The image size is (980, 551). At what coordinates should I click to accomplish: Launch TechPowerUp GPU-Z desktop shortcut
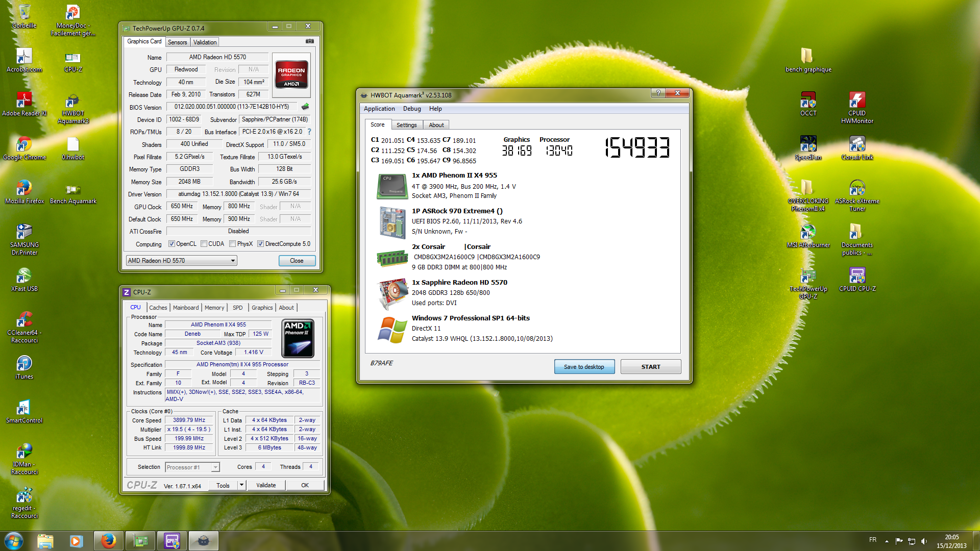(808, 283)
